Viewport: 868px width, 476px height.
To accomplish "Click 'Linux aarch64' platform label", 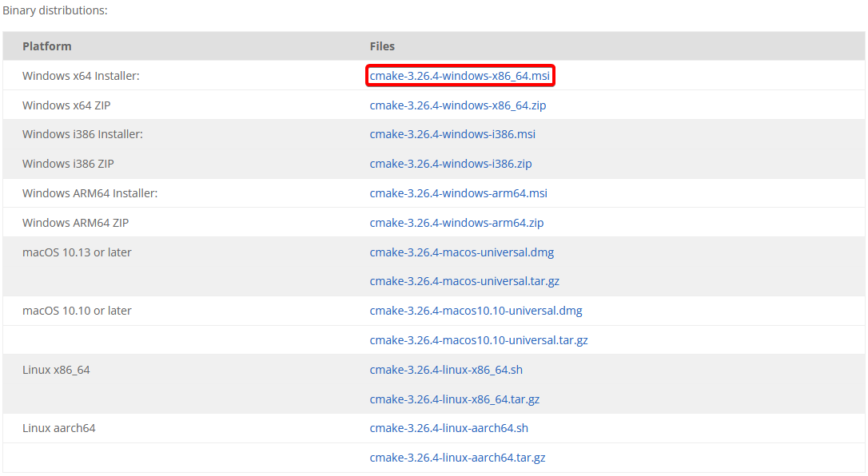I will [58, 428].
